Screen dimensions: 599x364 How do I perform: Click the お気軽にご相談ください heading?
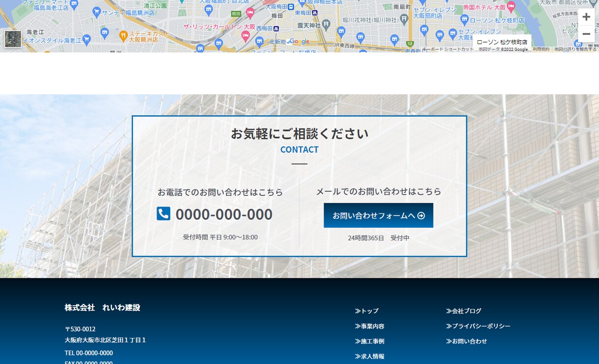[299, 133]
